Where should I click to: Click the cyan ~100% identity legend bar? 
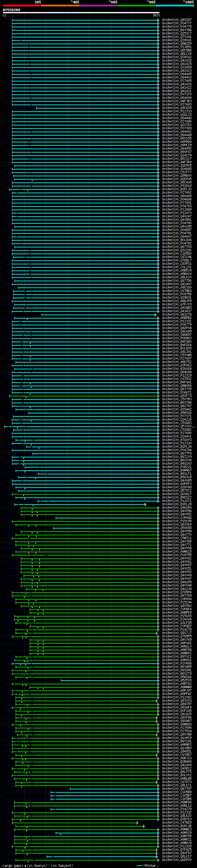point(175,6)
